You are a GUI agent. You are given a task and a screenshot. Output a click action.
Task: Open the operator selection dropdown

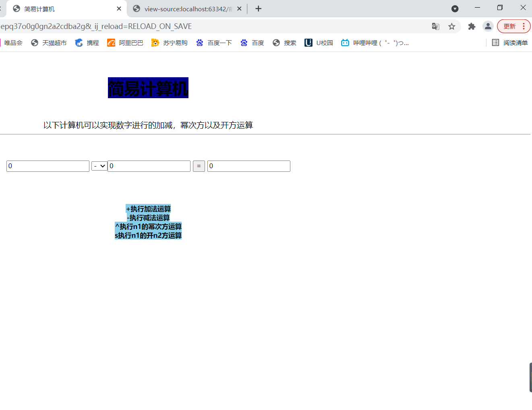click(x=99, y=166)
